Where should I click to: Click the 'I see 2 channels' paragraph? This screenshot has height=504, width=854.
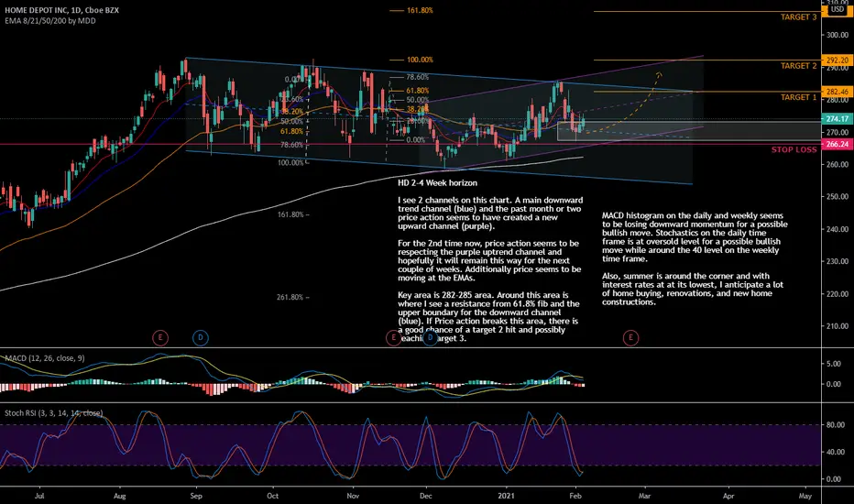(x=490, y=213)
